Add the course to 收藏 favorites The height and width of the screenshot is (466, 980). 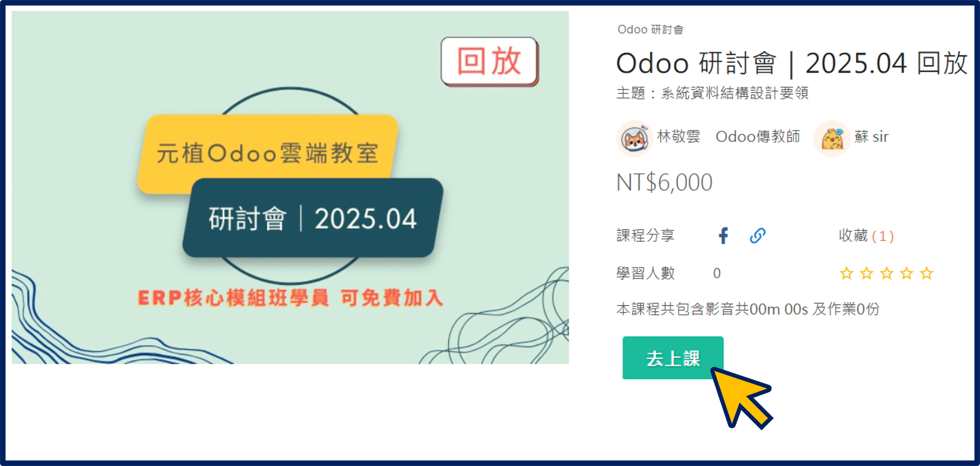point(853,236)
